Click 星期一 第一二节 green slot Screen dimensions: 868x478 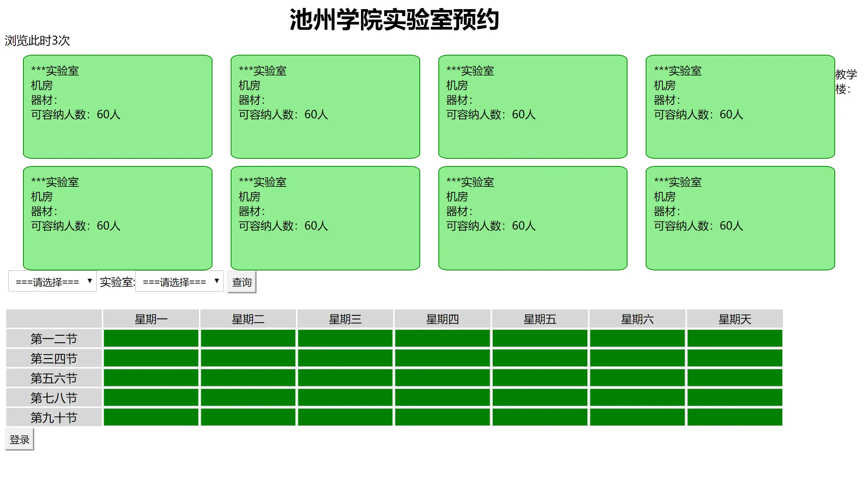[x=151, y=338]
